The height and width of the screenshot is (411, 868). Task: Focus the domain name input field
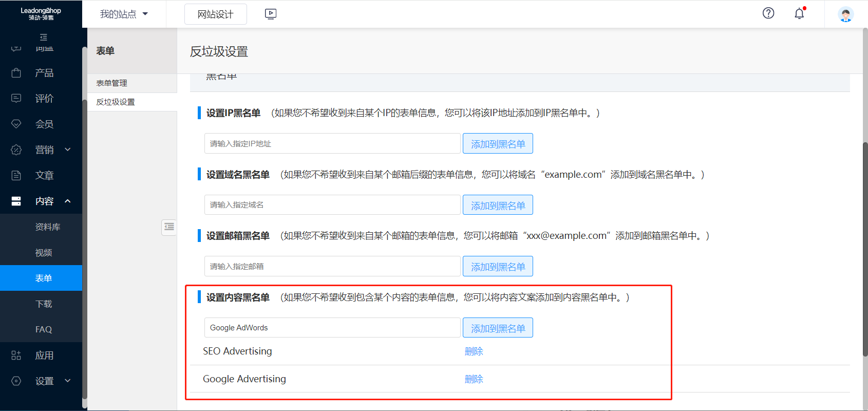(x=332, y=204)
